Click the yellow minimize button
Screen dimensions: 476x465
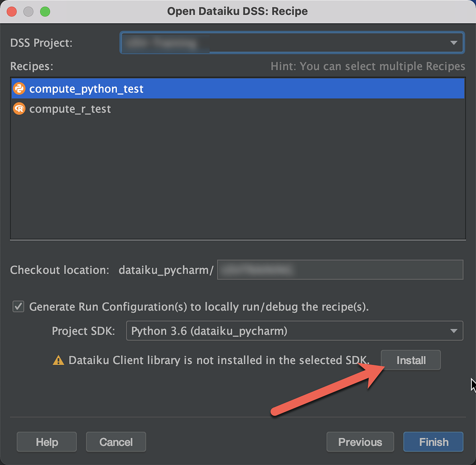click(28, 11)
